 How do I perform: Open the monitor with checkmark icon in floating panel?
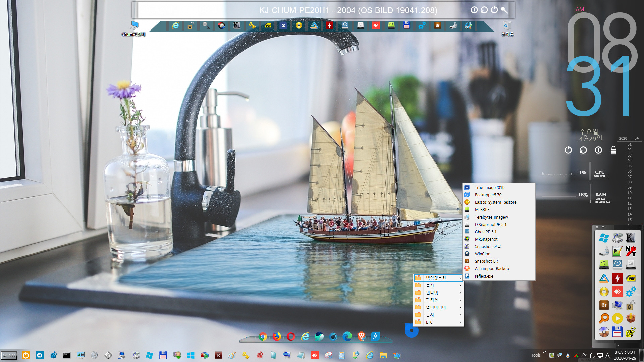point(617,305)
